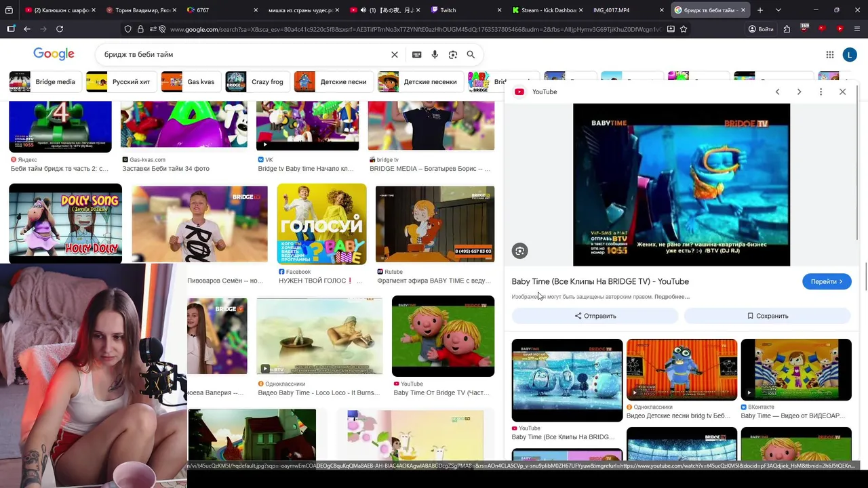
Task: Open the extension with 169 badge
Action: click(x=804, y=28)
